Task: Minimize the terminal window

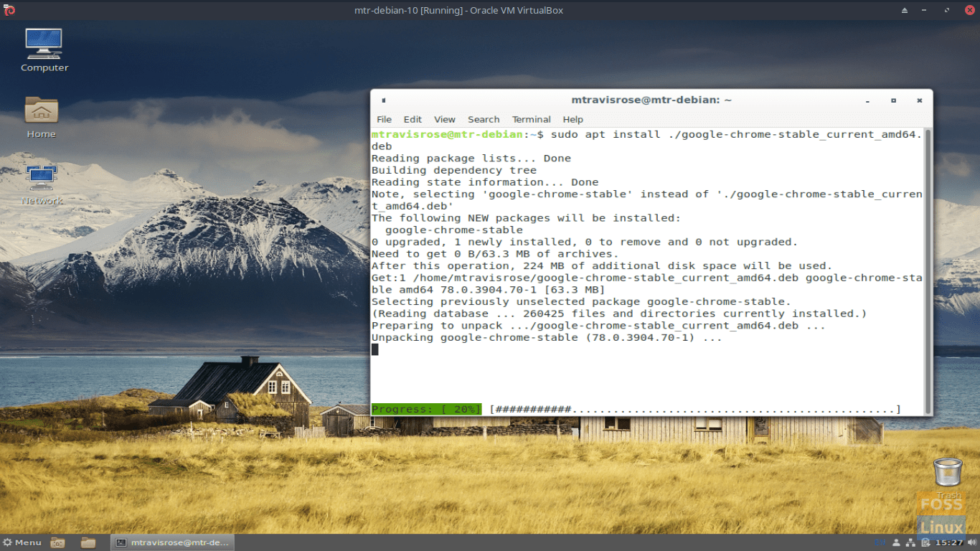Action: [x=868, y=100]
